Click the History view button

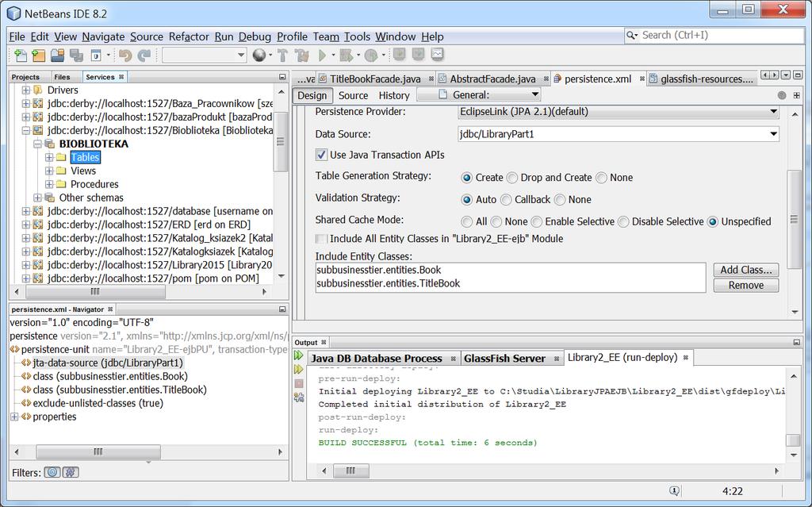393,95
